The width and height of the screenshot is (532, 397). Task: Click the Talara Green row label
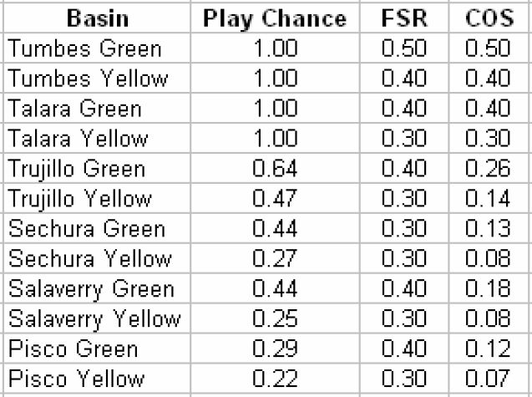pyautogui.click(x=97, y=108)
